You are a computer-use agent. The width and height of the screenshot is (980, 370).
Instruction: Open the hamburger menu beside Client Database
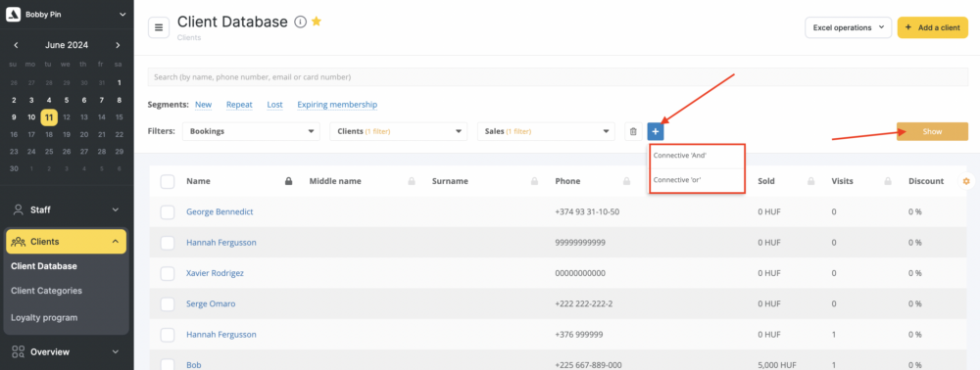point(159,27)
